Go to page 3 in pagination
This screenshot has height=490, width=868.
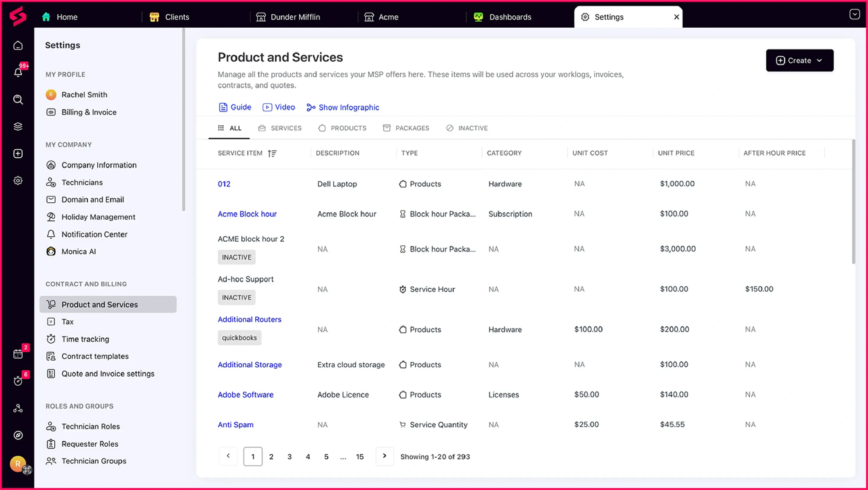(289, 456)
